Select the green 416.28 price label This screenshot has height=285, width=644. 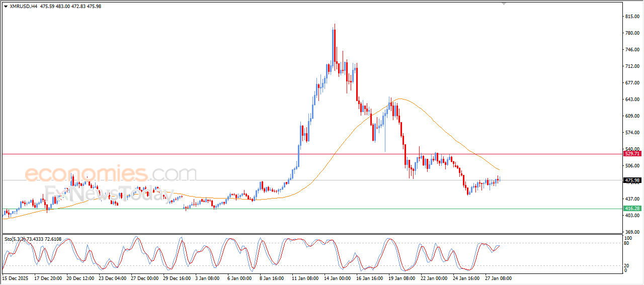tap(631, 209)
